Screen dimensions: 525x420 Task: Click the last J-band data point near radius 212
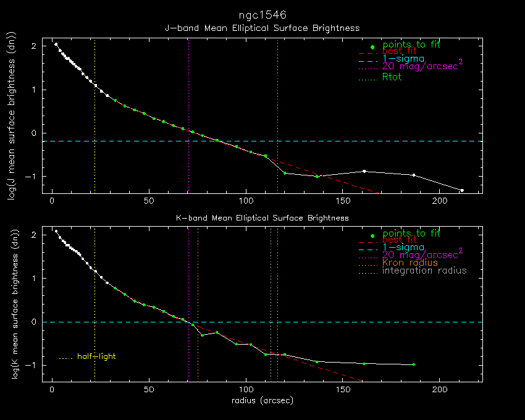(x=462, y=190)
